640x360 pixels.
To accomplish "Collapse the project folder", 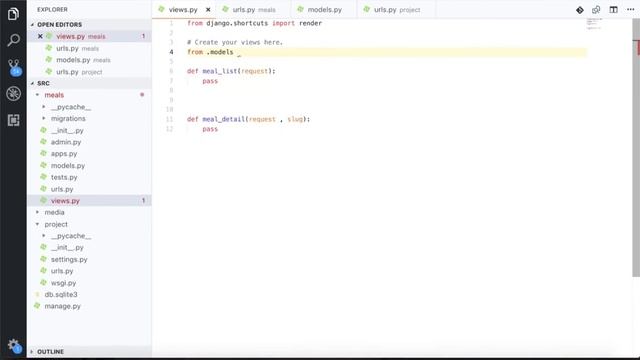I will click(56, 224).
